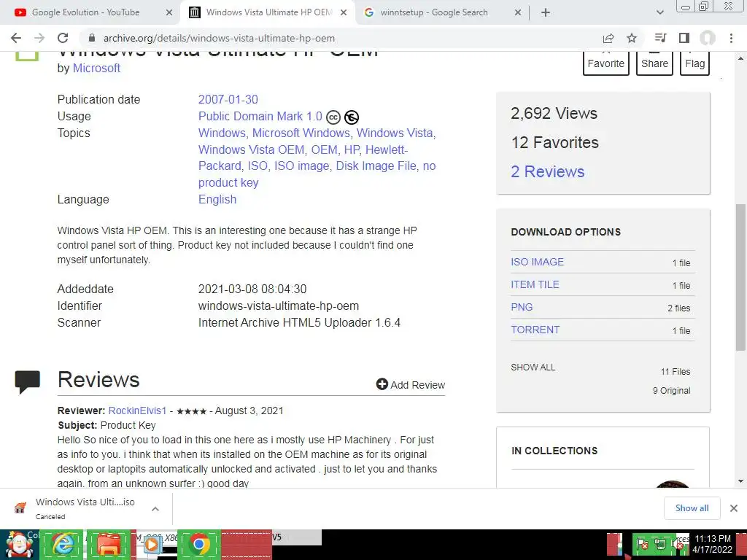Open Public Domain Mark 1.0 link
Image resolution: width=747 pixels, height=560 pixels.
pos(260,116)
